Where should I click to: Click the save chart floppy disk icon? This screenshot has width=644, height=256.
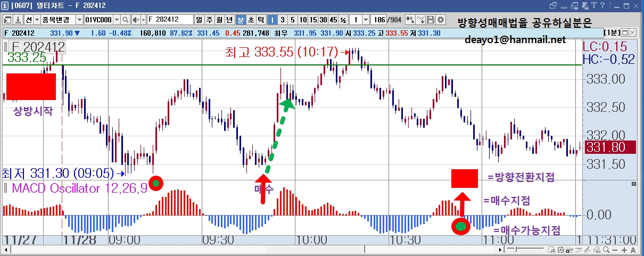pos(431,20)
